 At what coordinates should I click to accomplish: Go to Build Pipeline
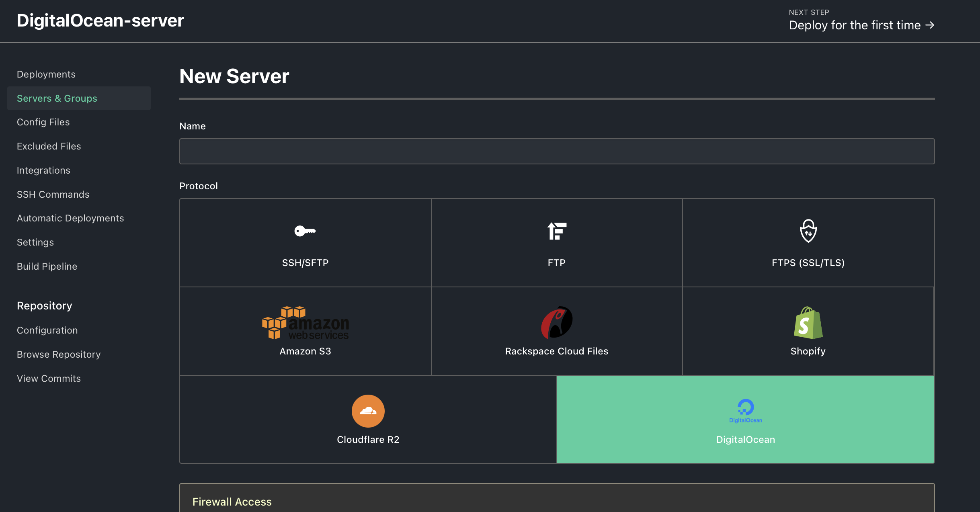click(47, 266)
